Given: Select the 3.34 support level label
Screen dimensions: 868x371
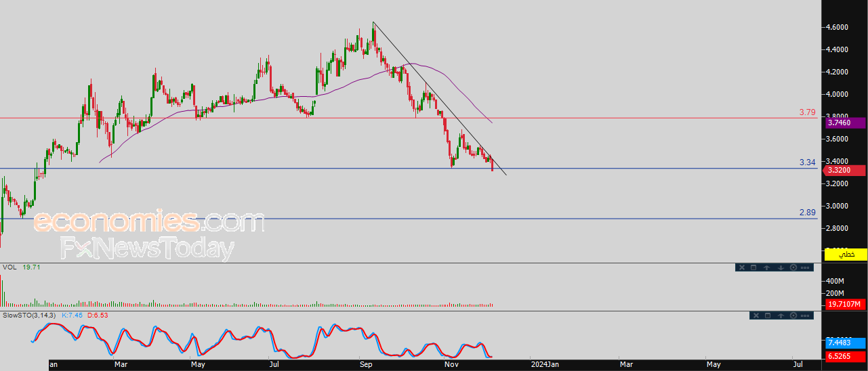Looking at the screenshot, I should coord(807,162).
